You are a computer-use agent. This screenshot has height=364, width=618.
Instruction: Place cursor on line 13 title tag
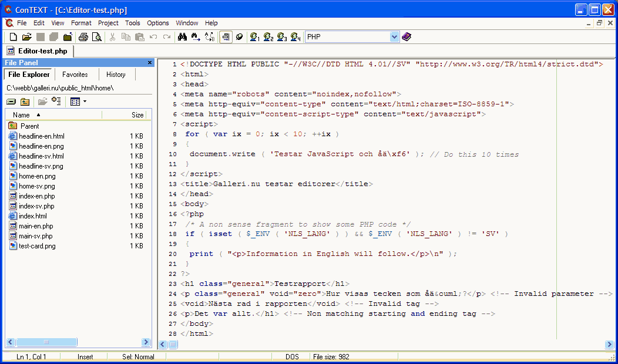pos(277,184)
